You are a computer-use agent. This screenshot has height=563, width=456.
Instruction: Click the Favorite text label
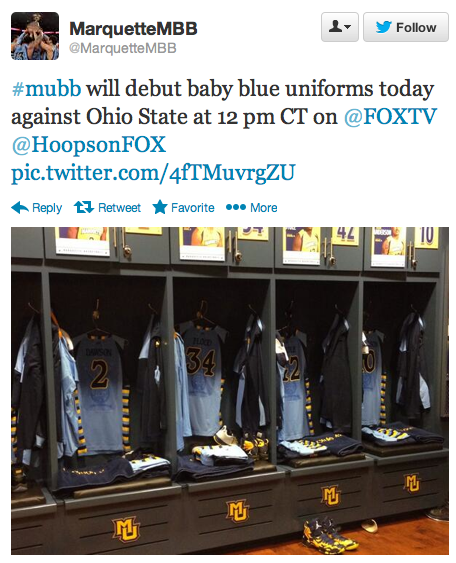pyautogui.click(x=193, y=208)
